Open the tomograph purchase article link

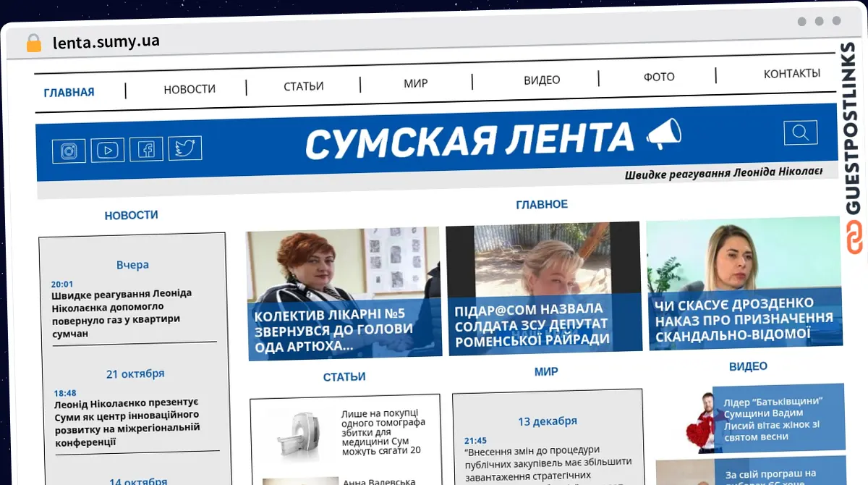382,431
